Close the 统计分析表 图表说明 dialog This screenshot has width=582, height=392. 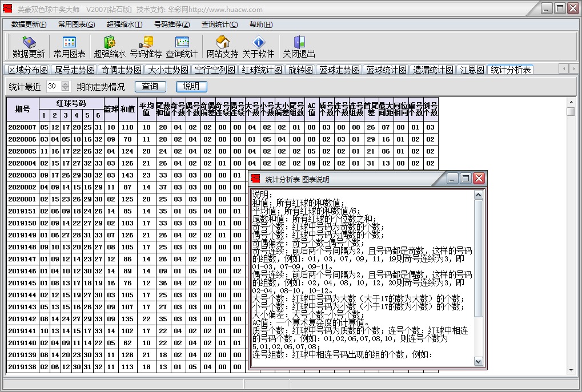coord(479,179)
